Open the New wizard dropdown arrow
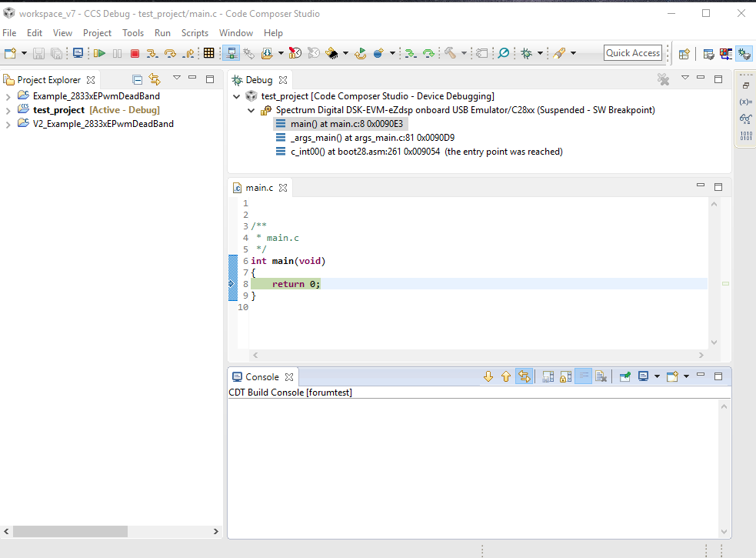This screenshot has width=756, height=558. point(24,53)
